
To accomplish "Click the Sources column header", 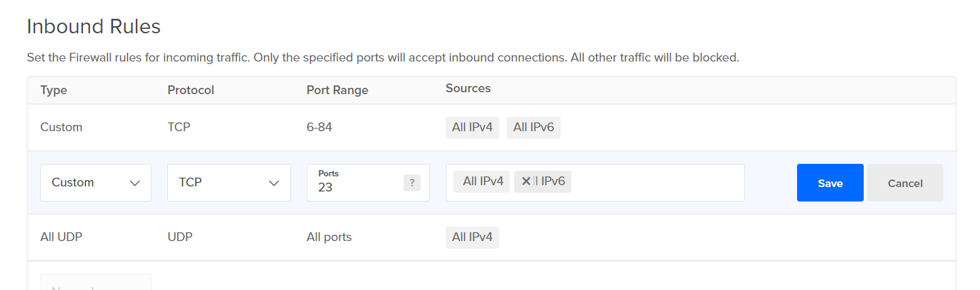I will [x=468, y=89].
